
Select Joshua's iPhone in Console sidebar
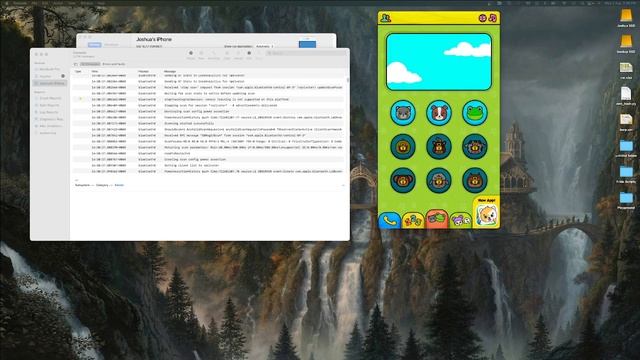pyautogui.click(x=49, y=83)
